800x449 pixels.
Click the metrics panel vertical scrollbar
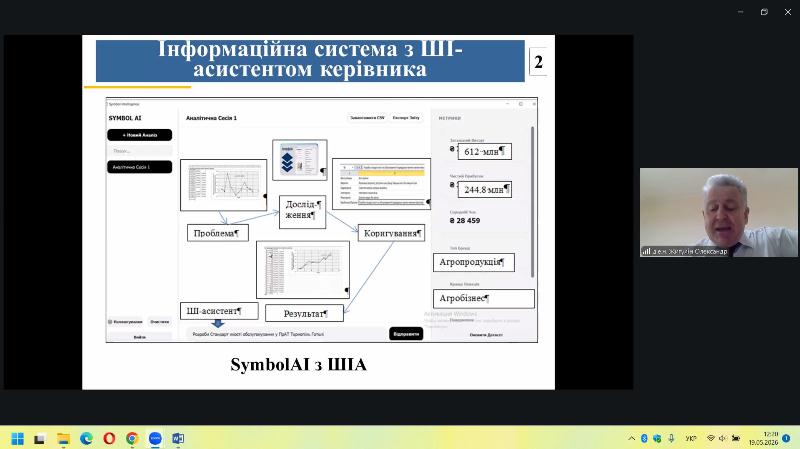[x=533, y=202]
